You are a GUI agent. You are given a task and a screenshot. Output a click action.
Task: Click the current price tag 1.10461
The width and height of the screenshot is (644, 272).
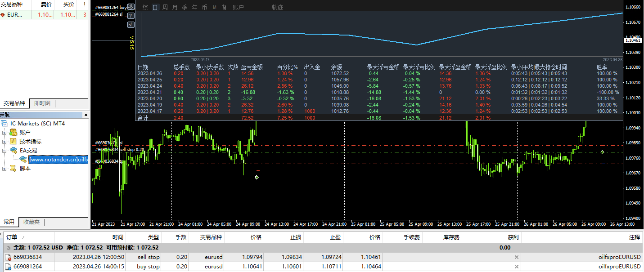pos(633,40)
